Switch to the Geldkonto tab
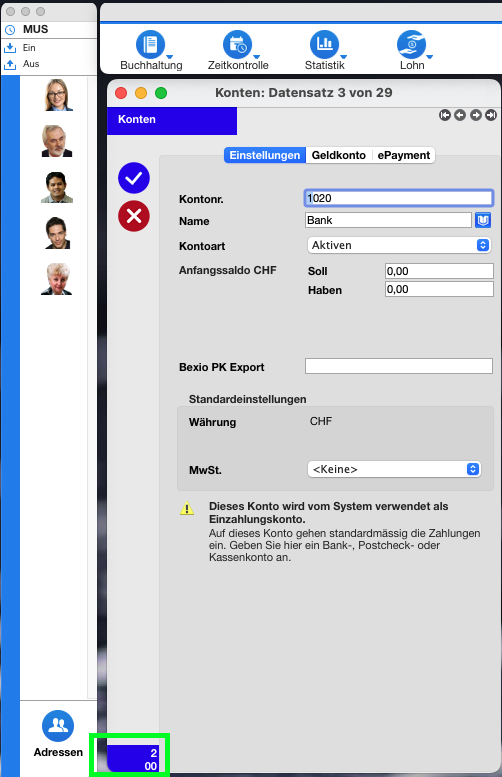Image resolution: width=502 pixels, height=777 pixels. 338,155
